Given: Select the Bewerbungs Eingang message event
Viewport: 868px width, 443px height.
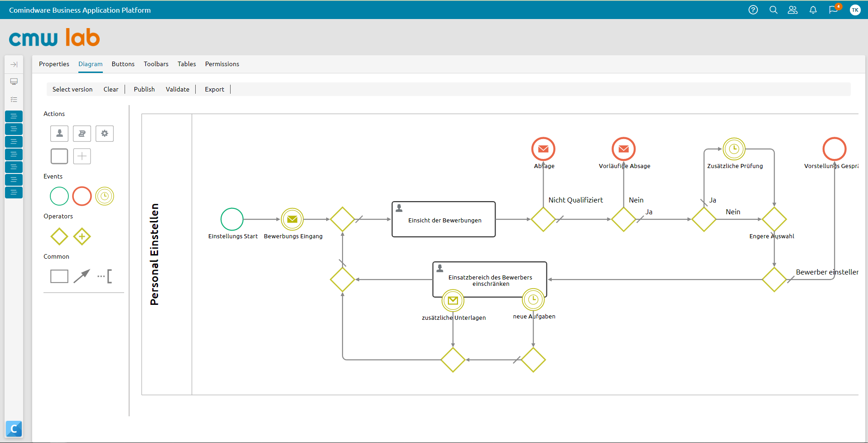Looking at the screenshot, I should click(x=292, y=219).
